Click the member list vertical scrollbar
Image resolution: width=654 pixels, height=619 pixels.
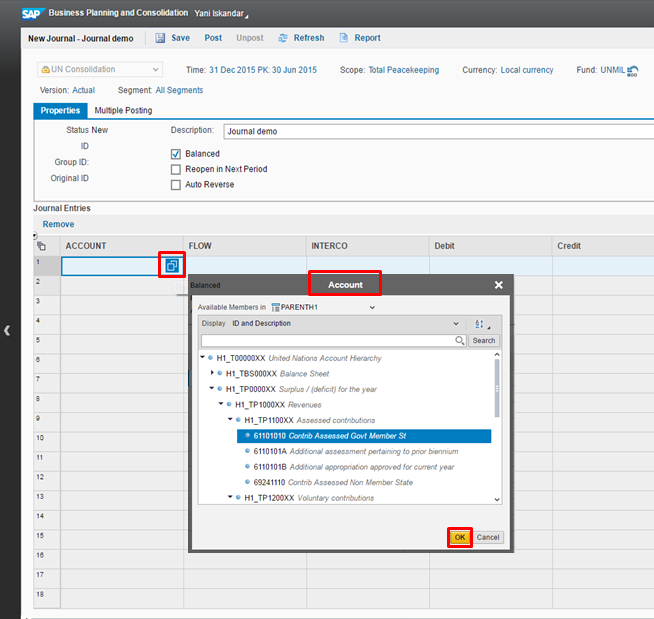click(x=497, y=388)
